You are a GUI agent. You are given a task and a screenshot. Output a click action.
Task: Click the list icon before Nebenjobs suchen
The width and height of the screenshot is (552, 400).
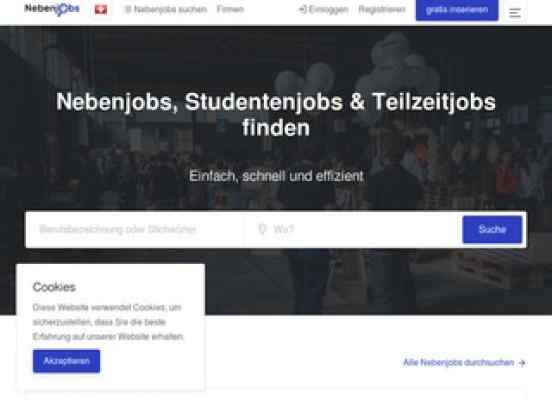pos(128,10)
